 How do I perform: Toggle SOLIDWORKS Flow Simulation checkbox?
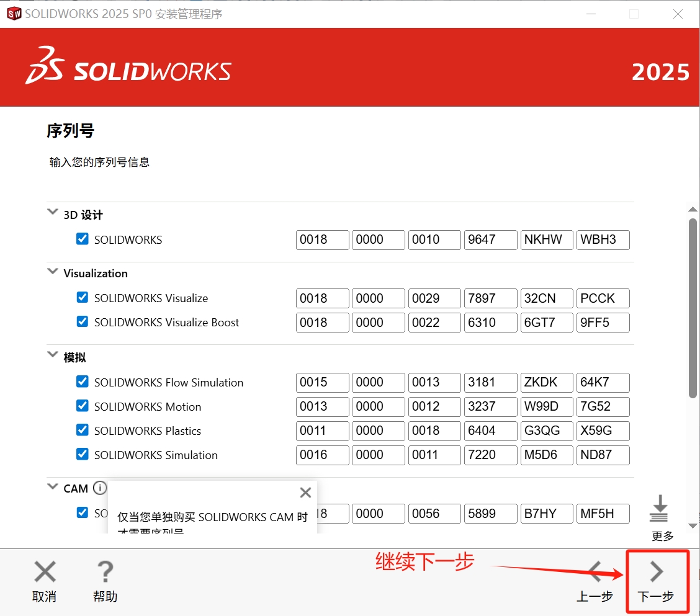pyautogui.click(x=82, y=382)
